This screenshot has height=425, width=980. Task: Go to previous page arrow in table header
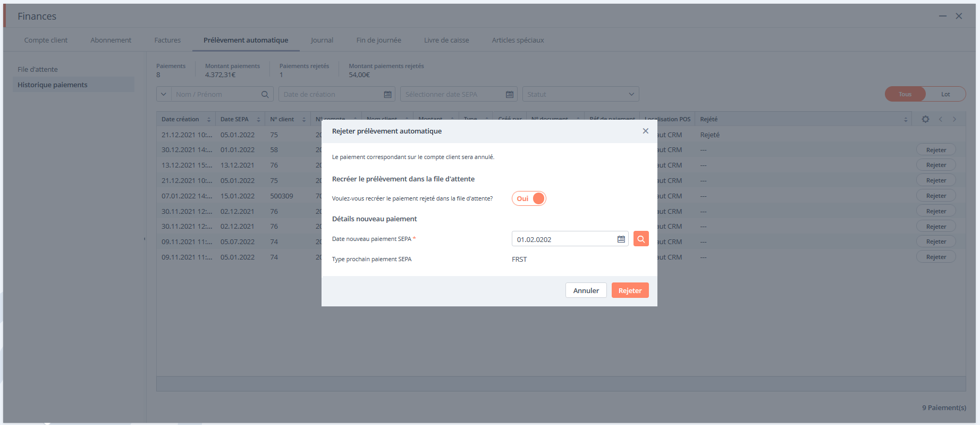point(940,119)
